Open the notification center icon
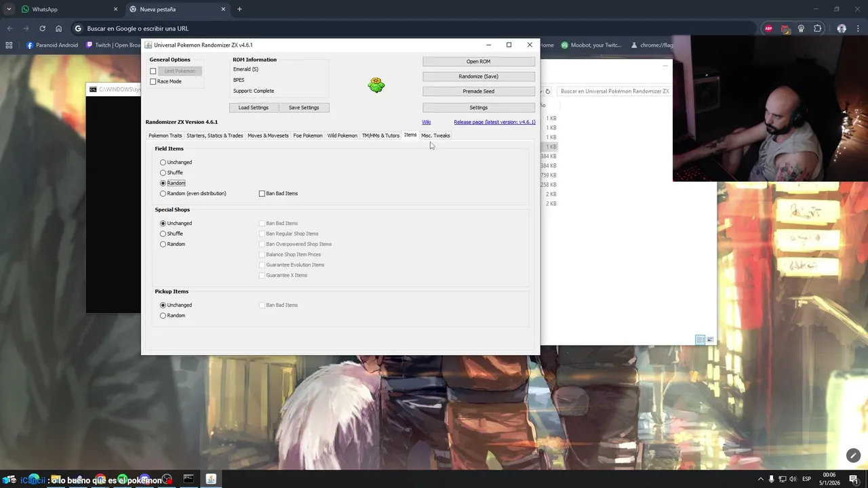 point(854,479)
